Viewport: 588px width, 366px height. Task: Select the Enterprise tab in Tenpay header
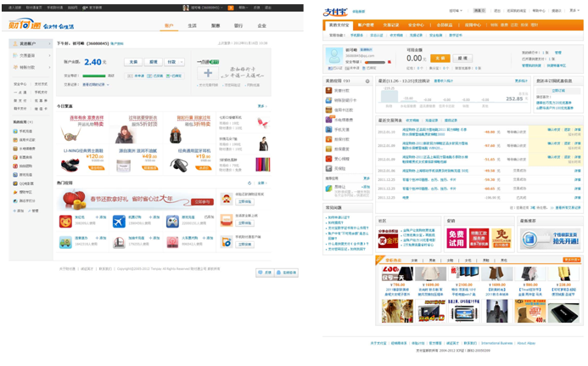tap(261, 25)
